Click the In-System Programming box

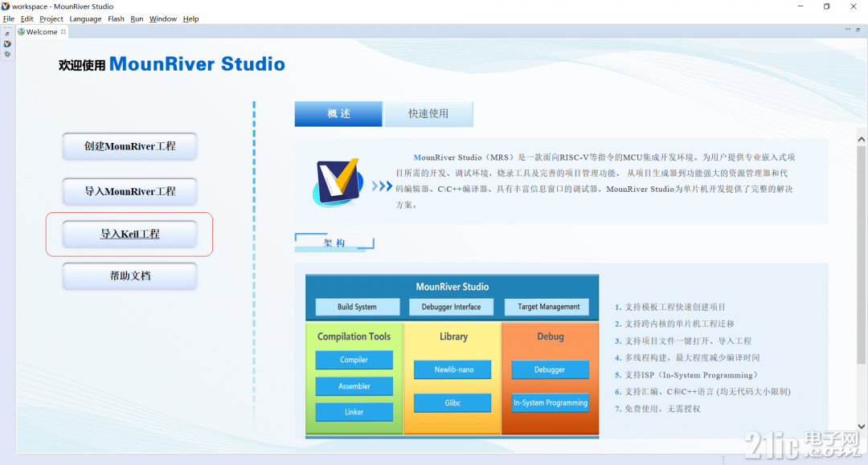[550, 403]
